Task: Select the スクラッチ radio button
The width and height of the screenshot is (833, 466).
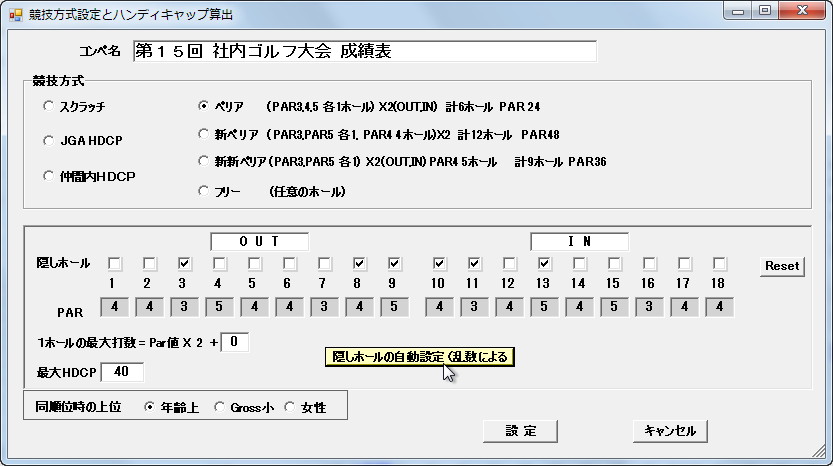Action: tap(48, 106)
